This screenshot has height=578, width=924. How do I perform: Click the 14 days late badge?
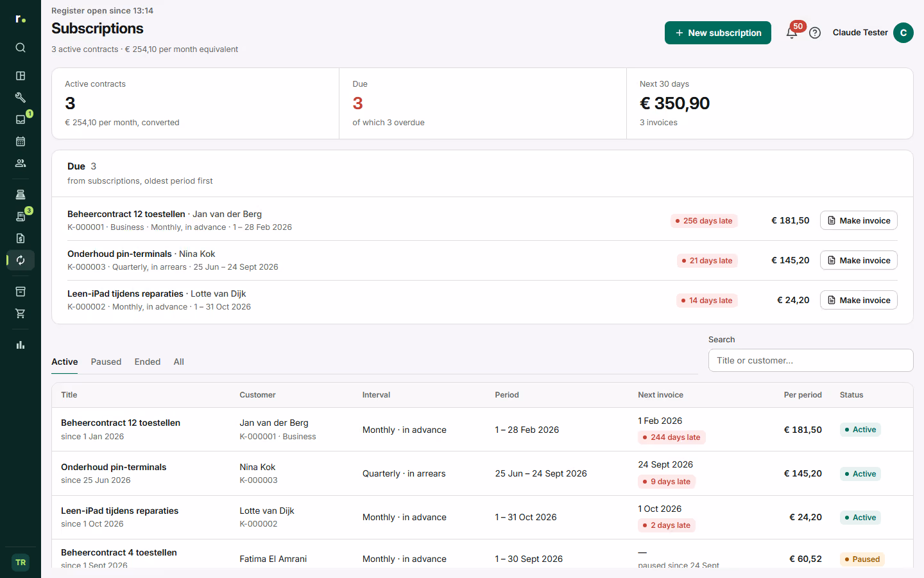tap(707, 301)
